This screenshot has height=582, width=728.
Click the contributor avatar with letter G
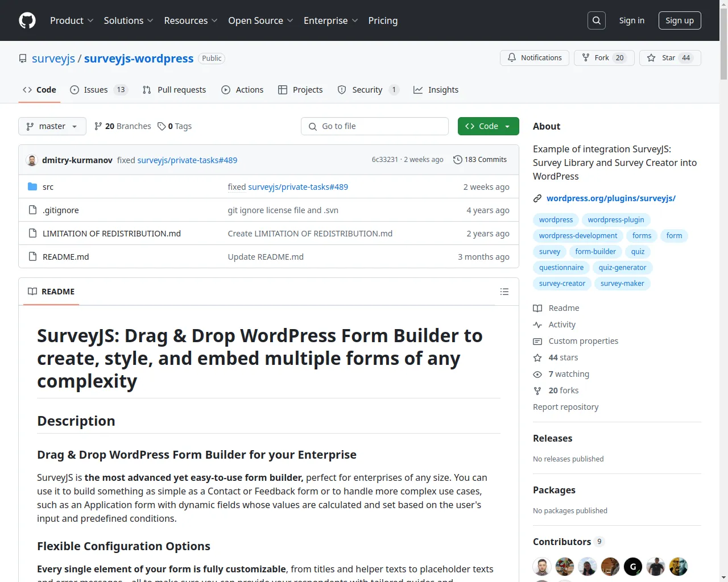coord(633,567)
